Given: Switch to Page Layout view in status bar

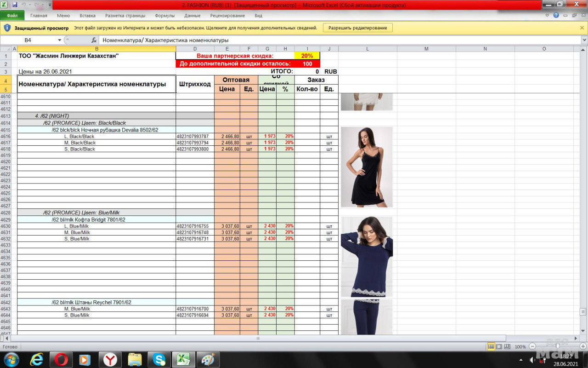Looking at the screenshot, I should click(499, 346).
